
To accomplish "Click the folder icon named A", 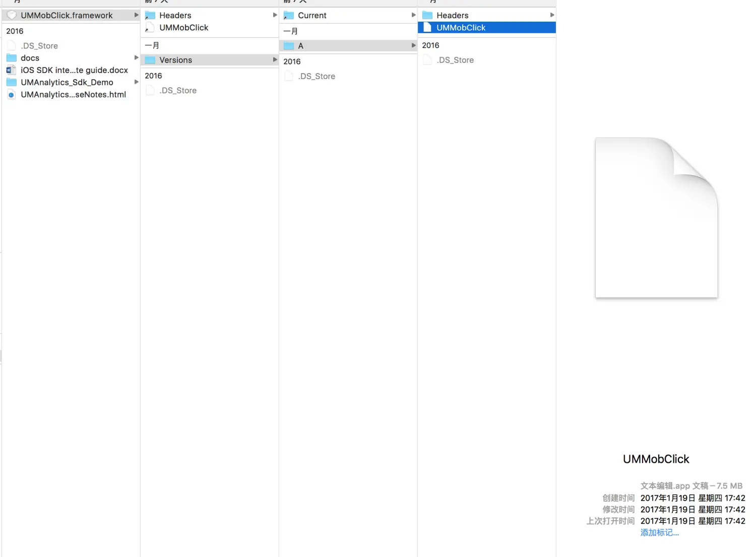I will click(289, 46).
